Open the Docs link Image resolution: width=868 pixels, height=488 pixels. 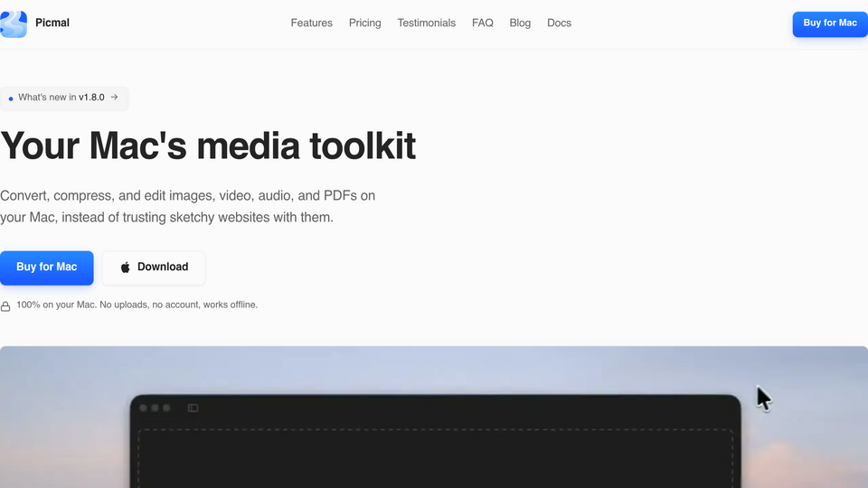pyautogui.click(x=559, y=23)
